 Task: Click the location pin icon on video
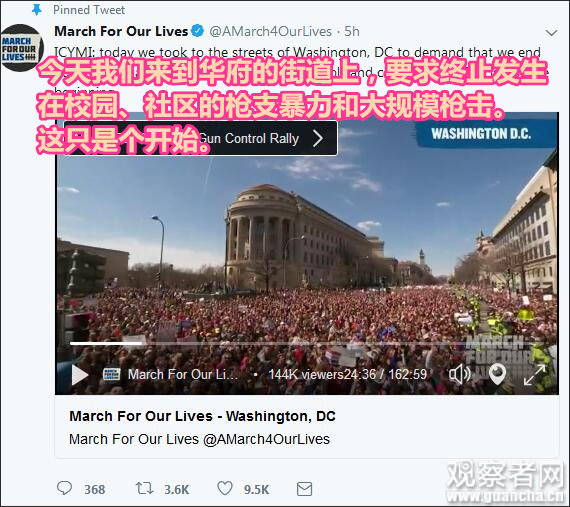click(x=497, y=374)
